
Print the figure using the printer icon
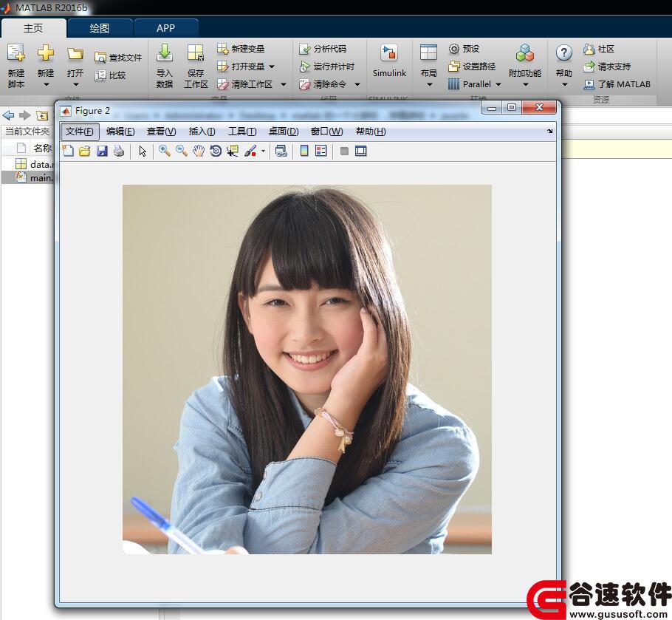(119, 151)
